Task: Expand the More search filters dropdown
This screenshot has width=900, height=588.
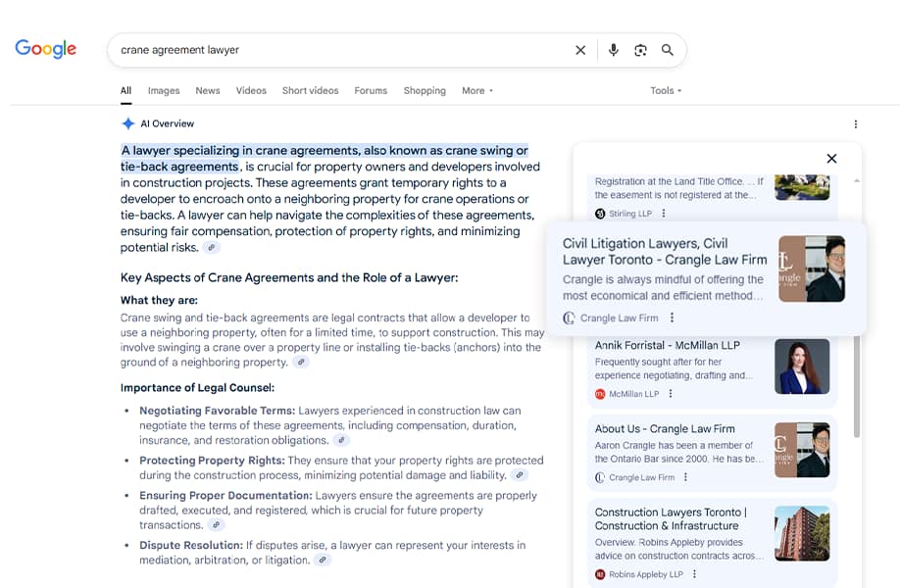Action: pos(477,91)
